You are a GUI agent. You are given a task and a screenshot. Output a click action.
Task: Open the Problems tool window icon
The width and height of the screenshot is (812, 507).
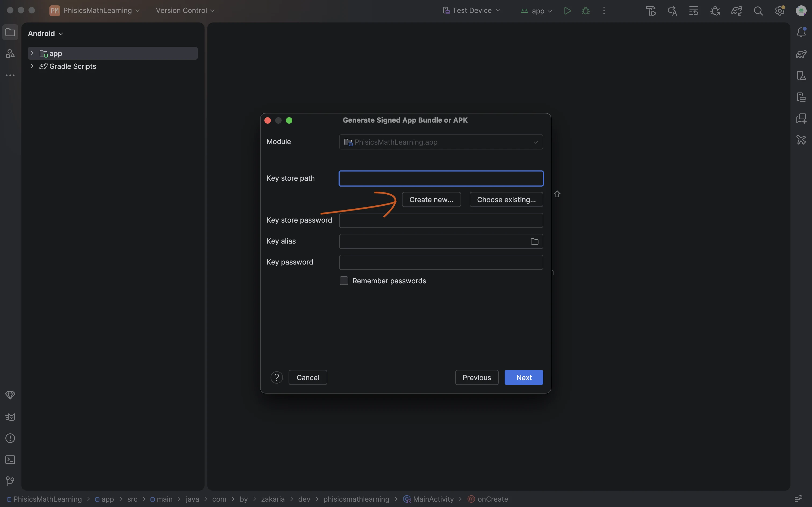click(10, 438)
